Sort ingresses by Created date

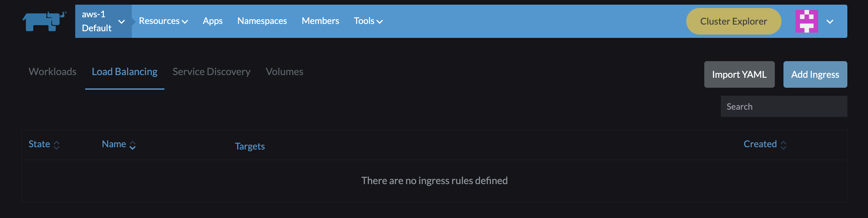click(764, 144)
